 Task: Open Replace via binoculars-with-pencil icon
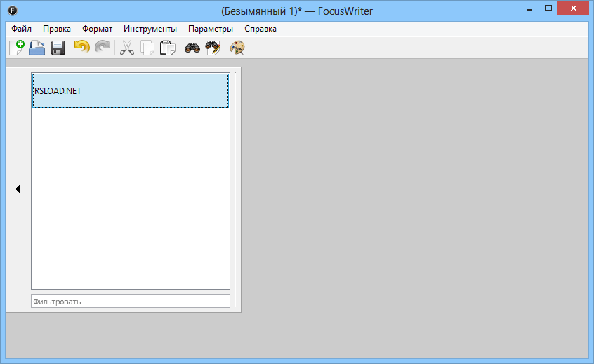213,48
